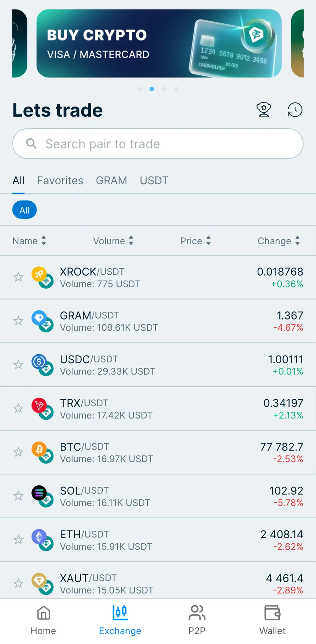This screenshot has height=644, width=316.
Task: Open Wallet in bottom navigation
Action: click(272, 620)
